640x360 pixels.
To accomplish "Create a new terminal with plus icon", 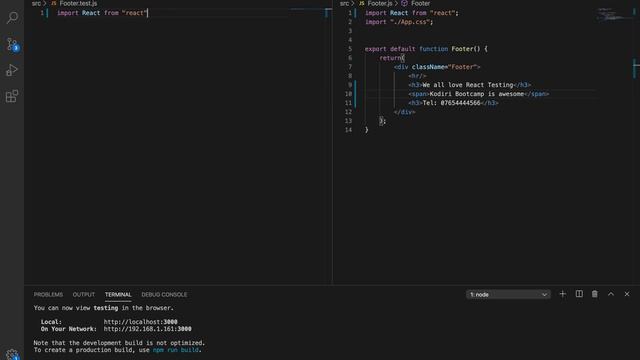I will (562, 294).
